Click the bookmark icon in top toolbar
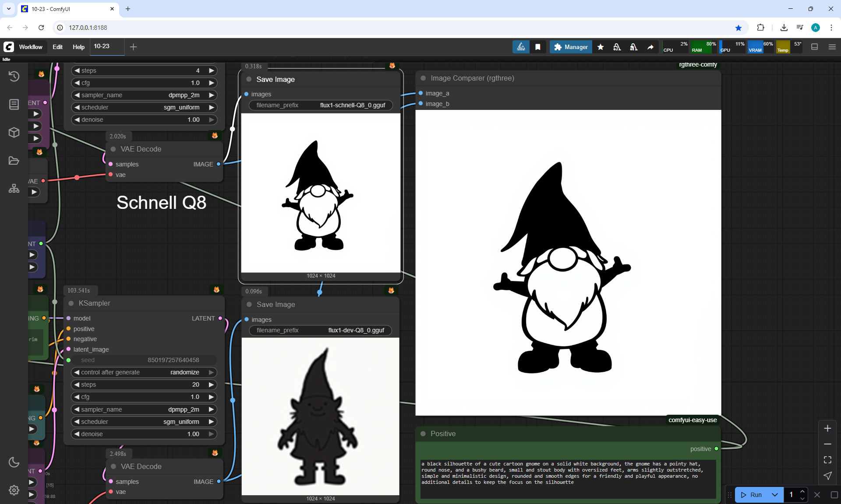This screenshot has height=504, width=841. tap(538, 47)
